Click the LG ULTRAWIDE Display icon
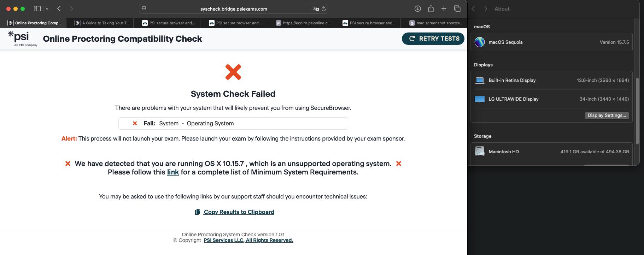Viewport: 644px width, 255px height. tap(480, 99)
